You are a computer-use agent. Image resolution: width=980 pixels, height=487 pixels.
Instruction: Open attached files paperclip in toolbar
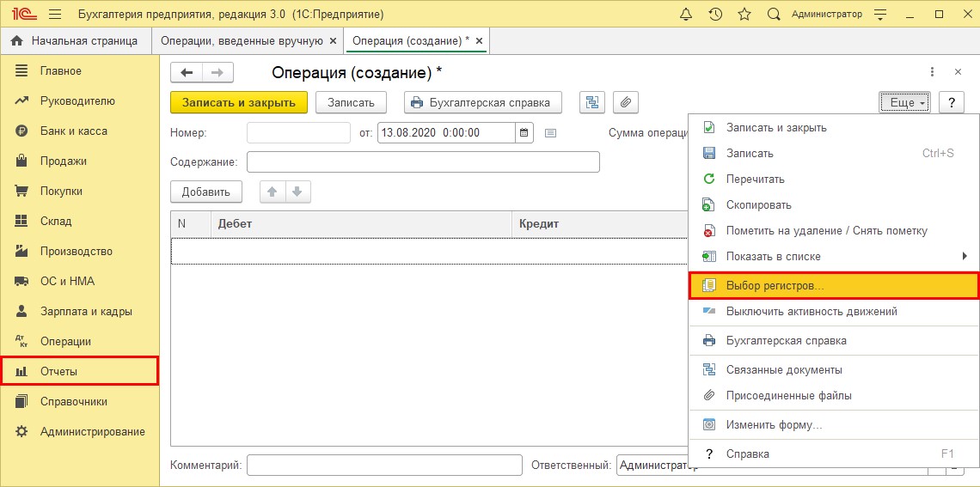point(626,102)
